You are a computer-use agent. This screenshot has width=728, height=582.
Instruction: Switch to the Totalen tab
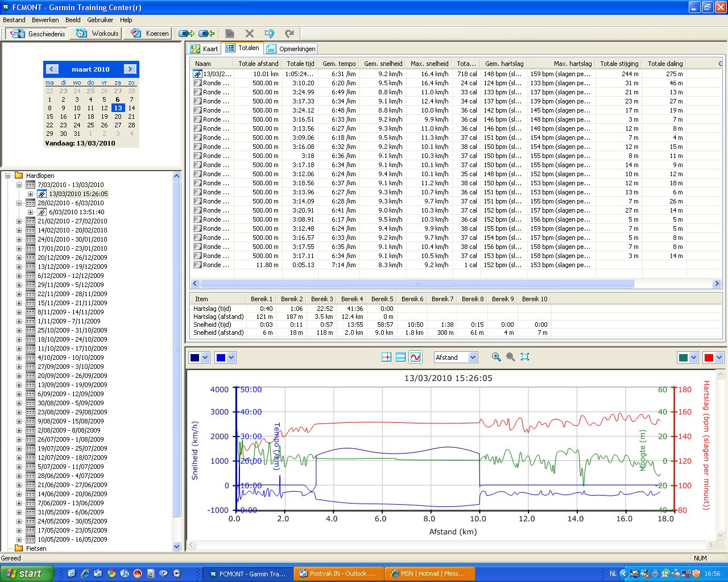[x=242, y=48]
